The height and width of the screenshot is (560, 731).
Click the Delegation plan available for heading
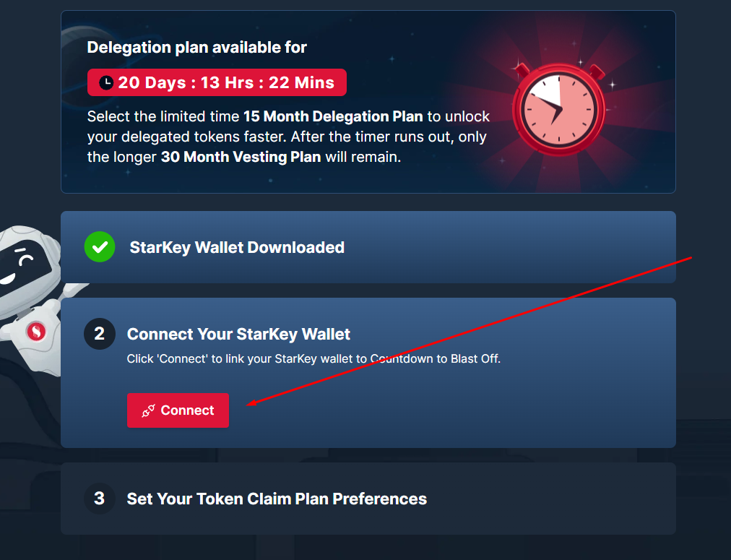[x=196, y=47]
